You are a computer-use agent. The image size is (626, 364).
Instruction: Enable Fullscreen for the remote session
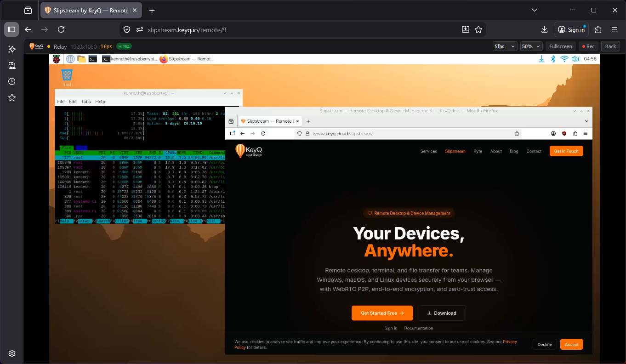560,46
